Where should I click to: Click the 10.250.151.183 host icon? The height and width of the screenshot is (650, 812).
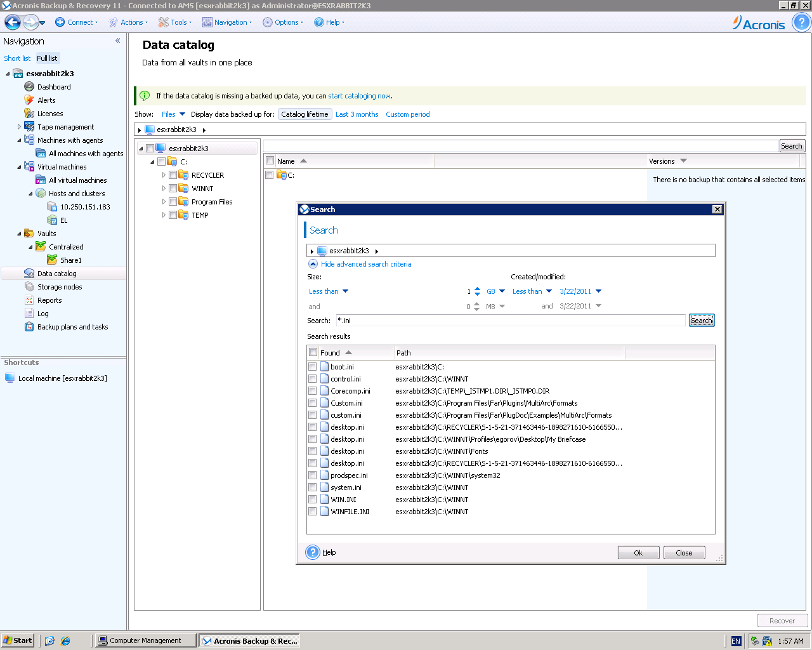tap(52, 207)
